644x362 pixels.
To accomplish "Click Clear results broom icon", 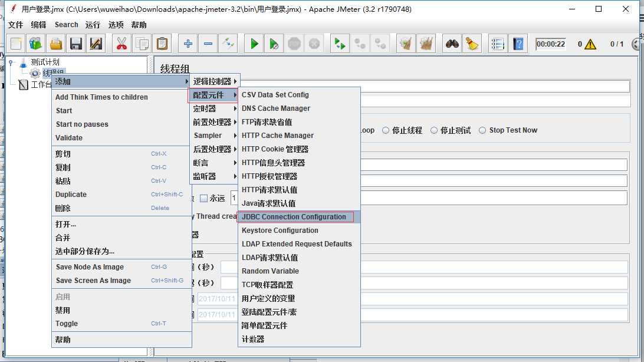I will pos(406,44).
